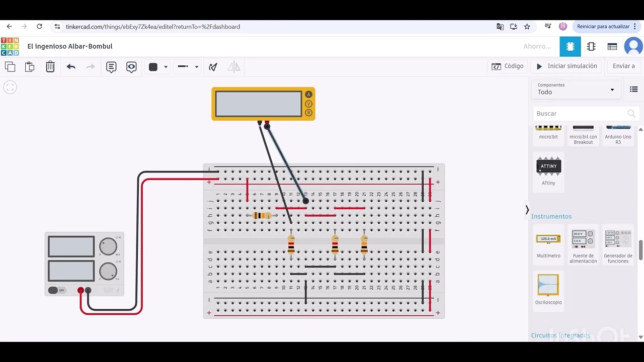Open the wire color picker
Viewport: 644px width, 362px height.
tap(158, 67)
